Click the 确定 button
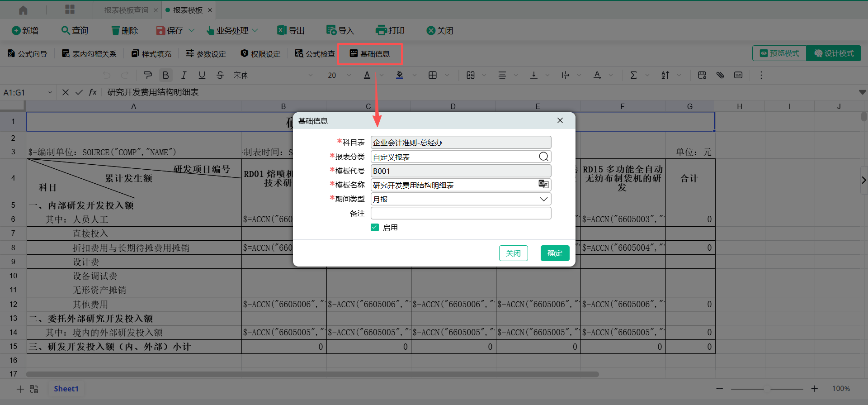The width and height of the screenshot is (868, 405). tap(555, 253)
